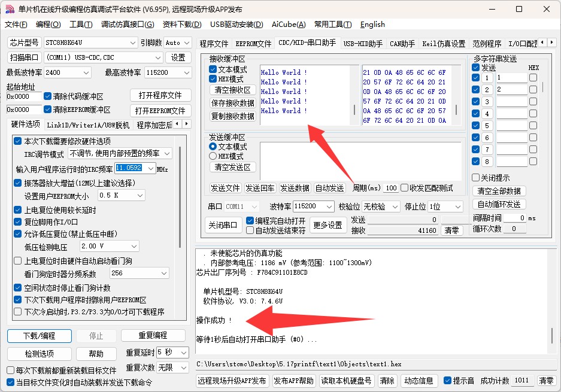Switch language via English menu
The height and width of the screenshot is (392, 561).
pyautogui.click(x=372, y=25)
